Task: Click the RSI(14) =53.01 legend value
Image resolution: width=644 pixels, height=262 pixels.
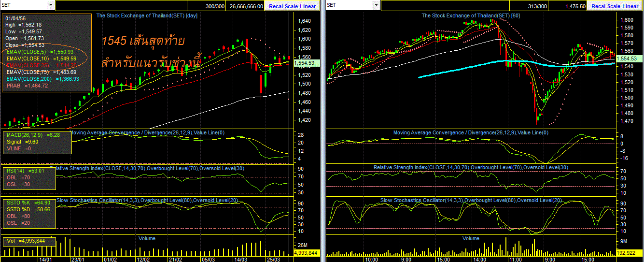Action: click(x=25, y=171)
